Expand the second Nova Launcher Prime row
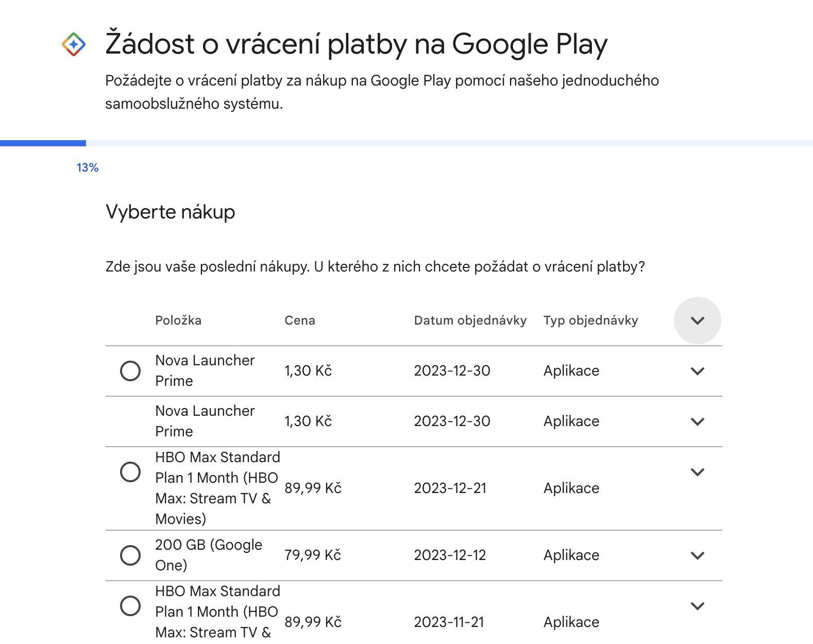 tap(698, 421)
